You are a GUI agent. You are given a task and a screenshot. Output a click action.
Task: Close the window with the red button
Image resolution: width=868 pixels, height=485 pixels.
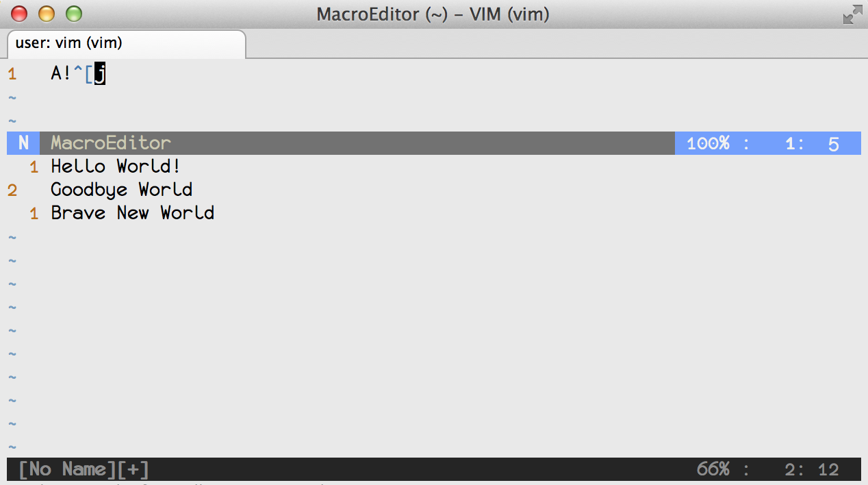coord(19,14)
